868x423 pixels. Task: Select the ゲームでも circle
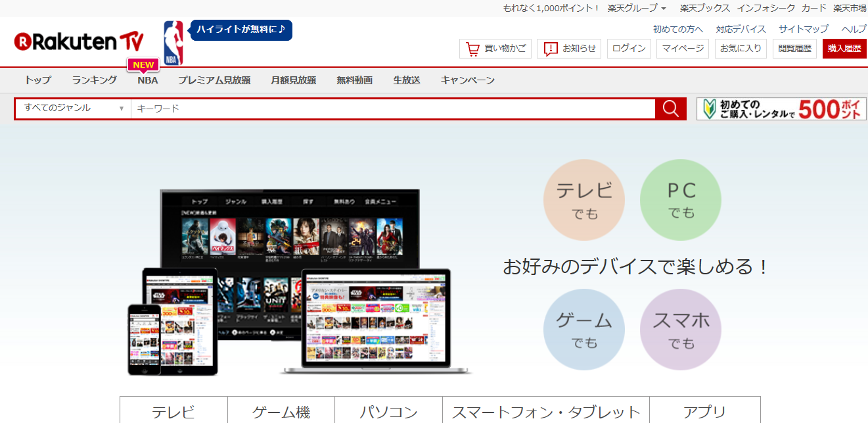pyautogui.click(x=583, y=330)
